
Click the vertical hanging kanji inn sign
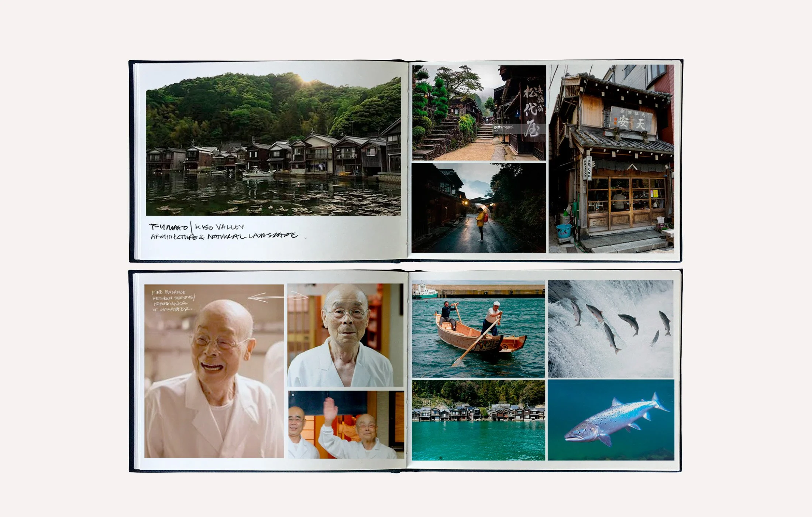pyautogui.click(x=533, y=111)
